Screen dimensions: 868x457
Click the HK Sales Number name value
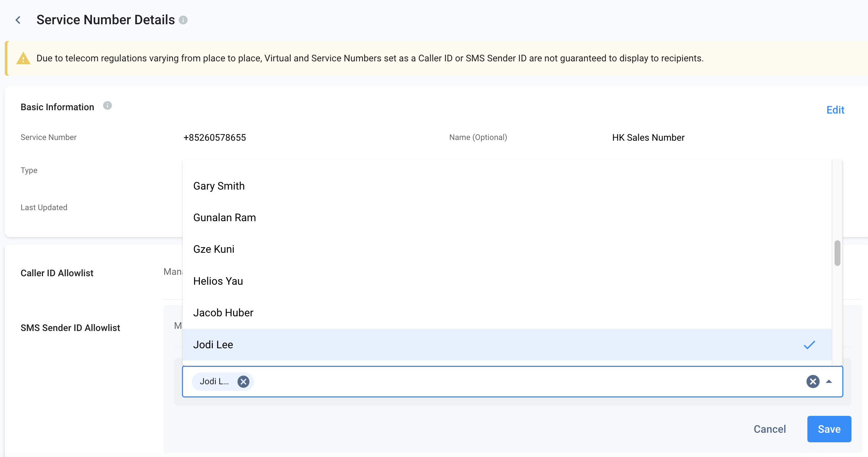click(648, 138)
